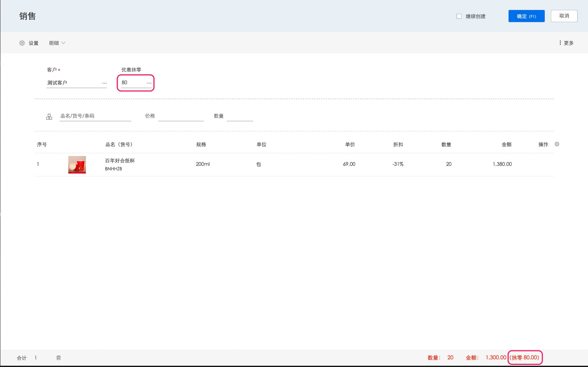Click the 百年好合纸杯 product thumbnail
Image resolution: width=588 pixels, height=367 pixels.
point(77,165)
